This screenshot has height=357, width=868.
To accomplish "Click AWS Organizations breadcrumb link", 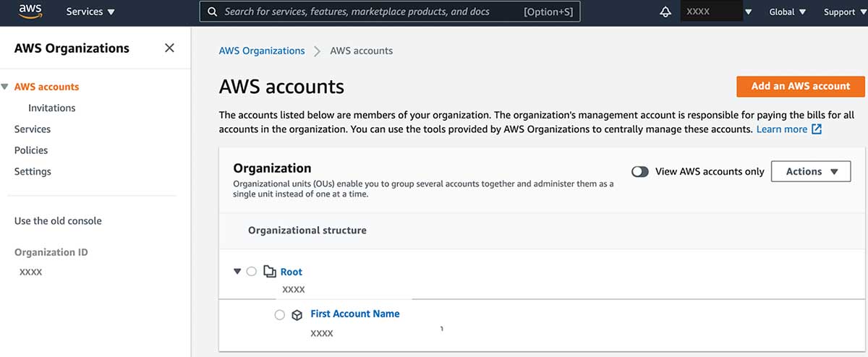I will [x=262, y=51].
